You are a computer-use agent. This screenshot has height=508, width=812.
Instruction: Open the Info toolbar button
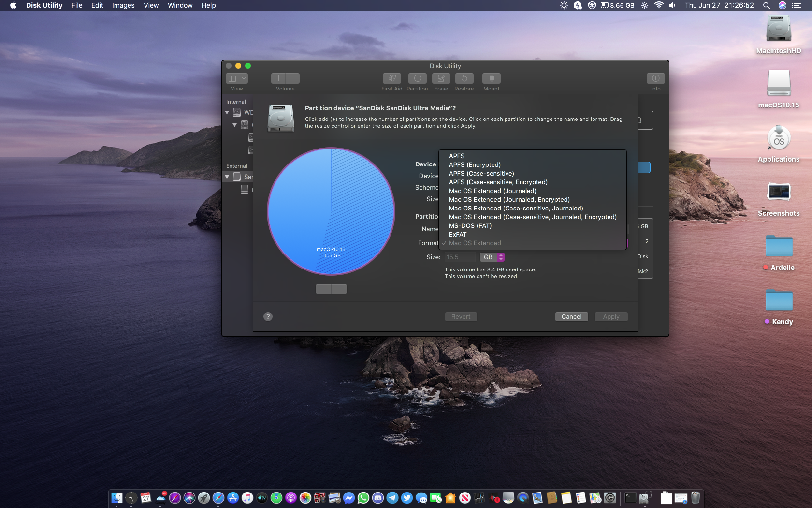coord(655,78)
